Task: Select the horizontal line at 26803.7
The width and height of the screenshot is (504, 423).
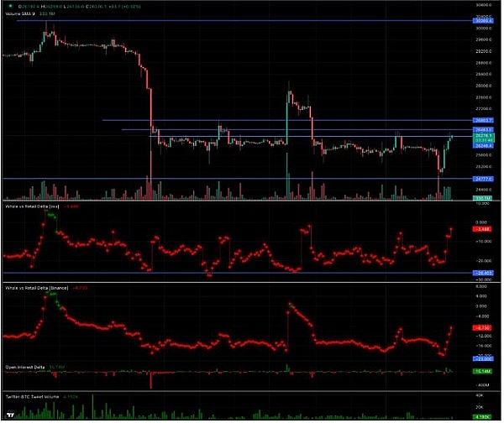Action: pyautogui.click(x=287, y=121)
